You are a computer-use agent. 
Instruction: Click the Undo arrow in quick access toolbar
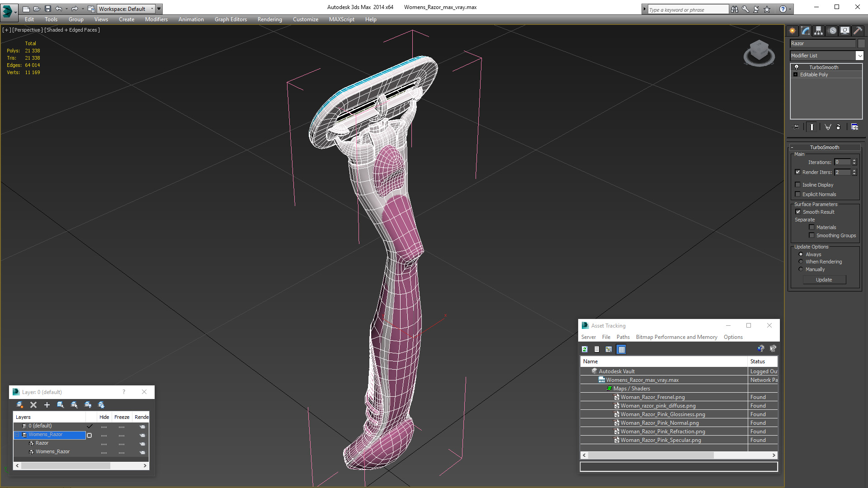point(59,9)
